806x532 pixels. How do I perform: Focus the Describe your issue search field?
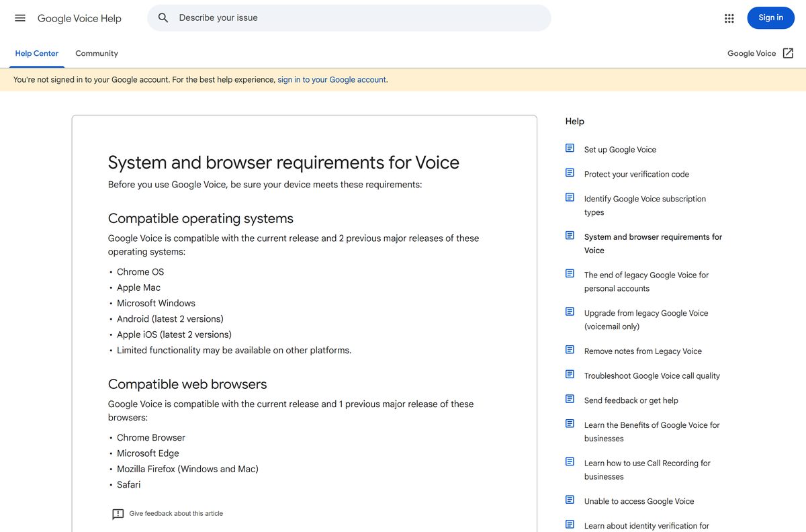(349, 18)
